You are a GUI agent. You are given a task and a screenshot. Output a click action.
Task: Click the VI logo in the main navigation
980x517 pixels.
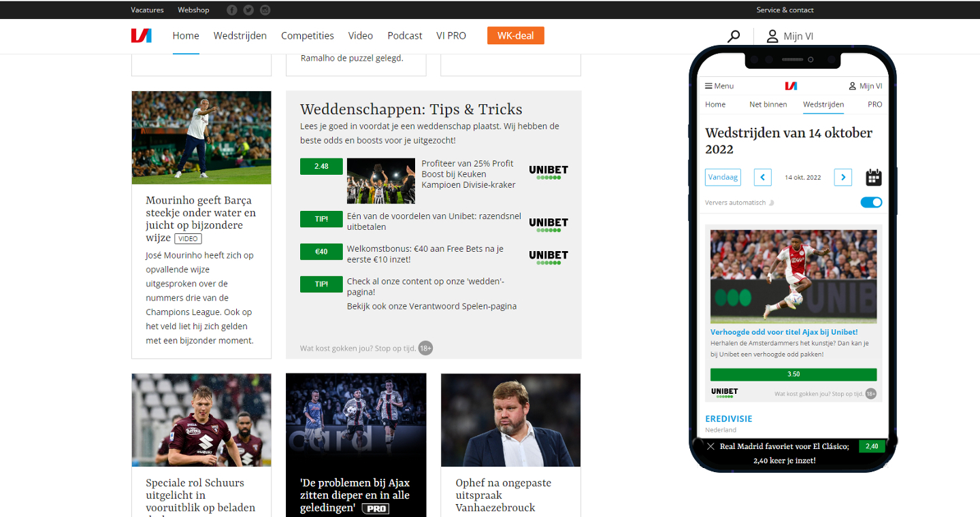coord(141,35)
